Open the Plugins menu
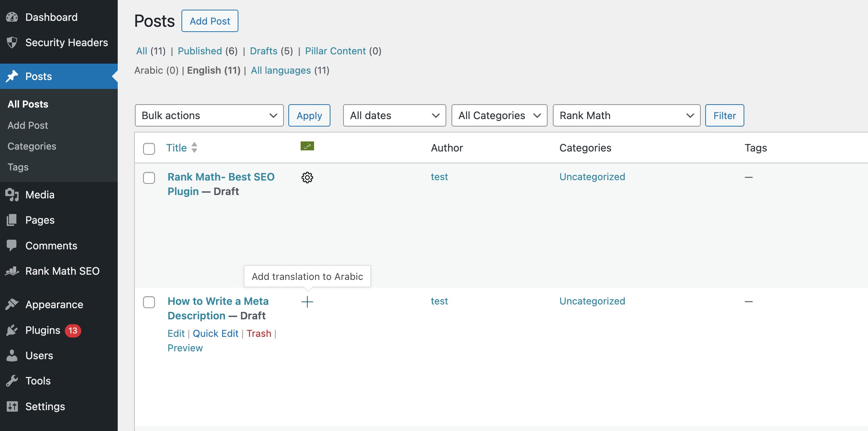 click(x=59, y=330)
